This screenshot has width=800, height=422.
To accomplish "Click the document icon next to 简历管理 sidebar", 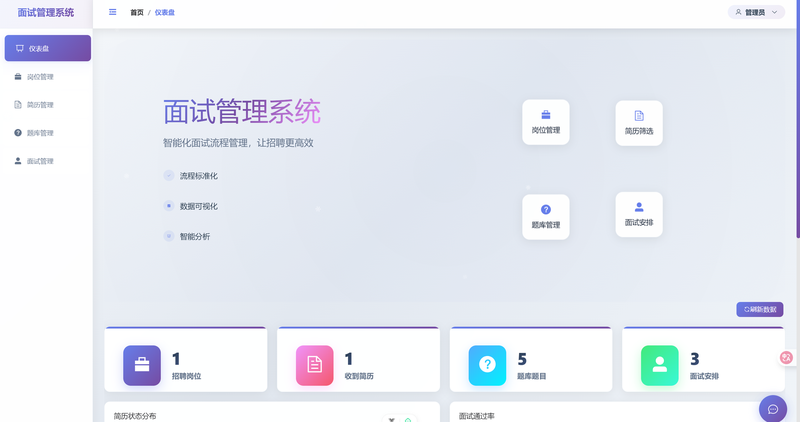I will (18, 105).
